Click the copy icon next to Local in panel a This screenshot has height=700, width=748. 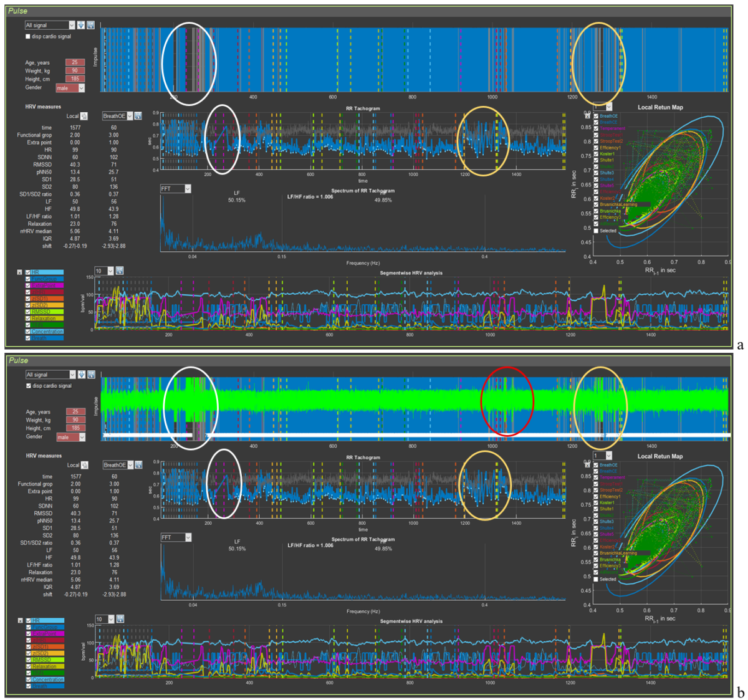(85, 116)
